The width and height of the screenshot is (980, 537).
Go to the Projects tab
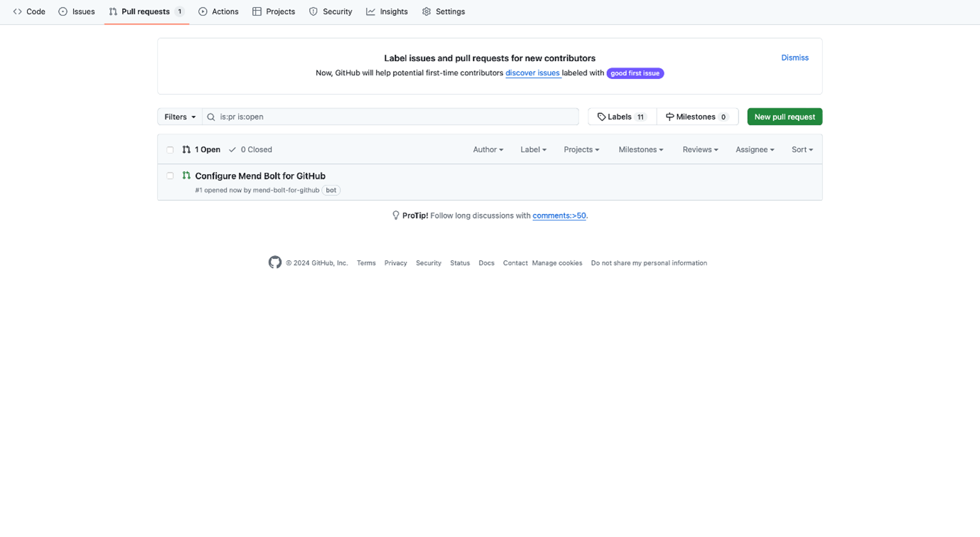(x=274, y=11)
